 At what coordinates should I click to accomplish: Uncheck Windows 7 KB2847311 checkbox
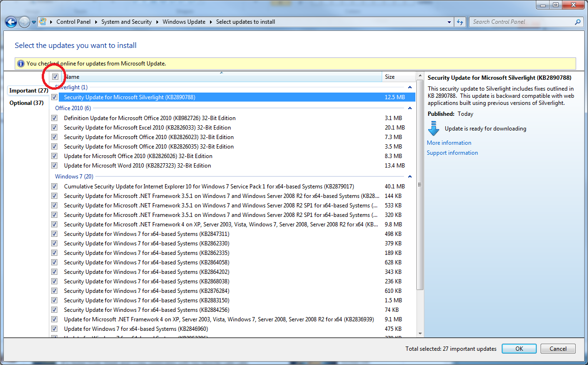[x=55, y=234]
